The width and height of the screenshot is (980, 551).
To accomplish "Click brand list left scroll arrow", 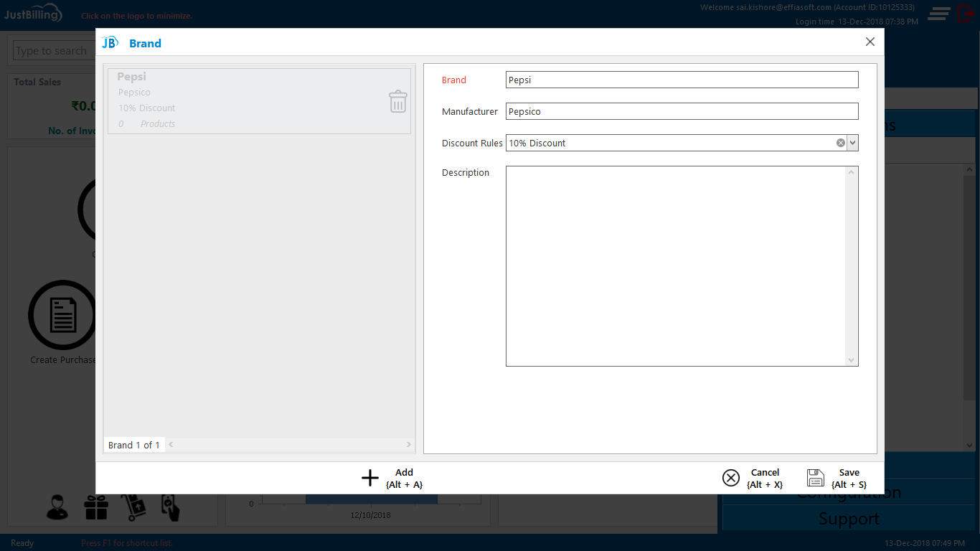I will [x=171, y=445].
